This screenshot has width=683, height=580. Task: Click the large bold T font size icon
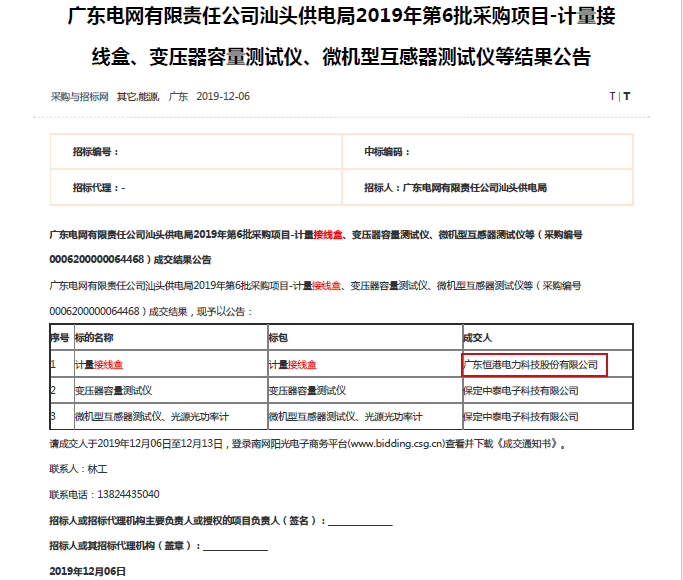[627, 97]
